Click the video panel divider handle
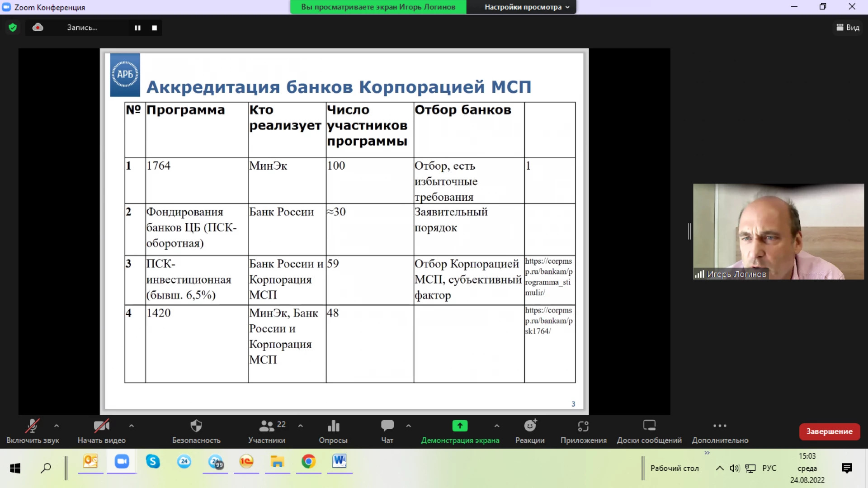This screenshot has height=488, width=868. [689, 231]
